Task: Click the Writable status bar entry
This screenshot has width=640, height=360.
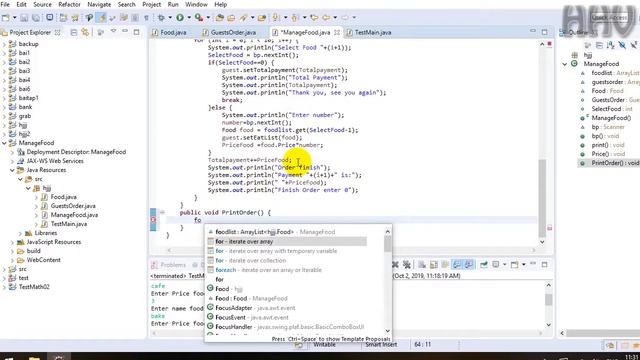Action: 324,344
